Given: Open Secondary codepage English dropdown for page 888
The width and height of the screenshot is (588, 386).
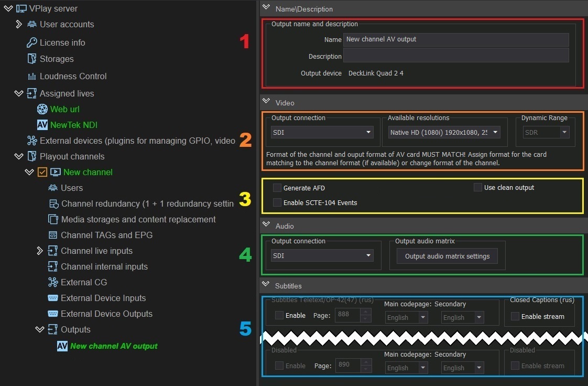Looking at the screenshot, I should (x=462, y=318).
